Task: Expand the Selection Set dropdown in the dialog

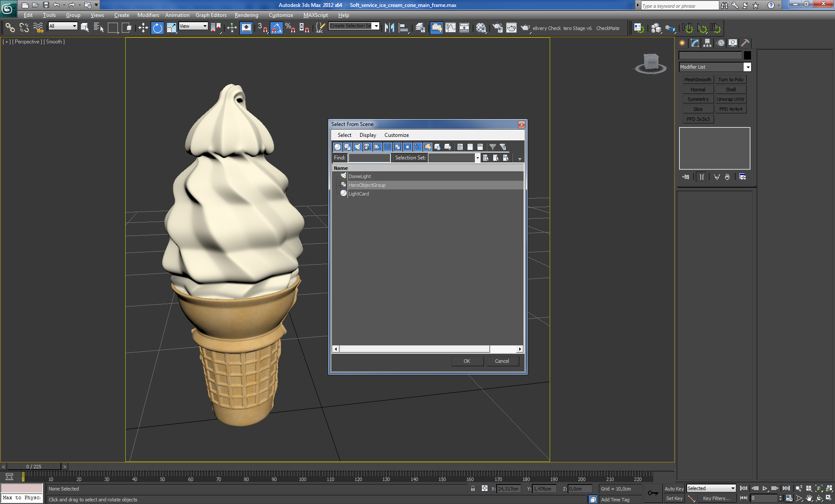Action: [478, 158]
